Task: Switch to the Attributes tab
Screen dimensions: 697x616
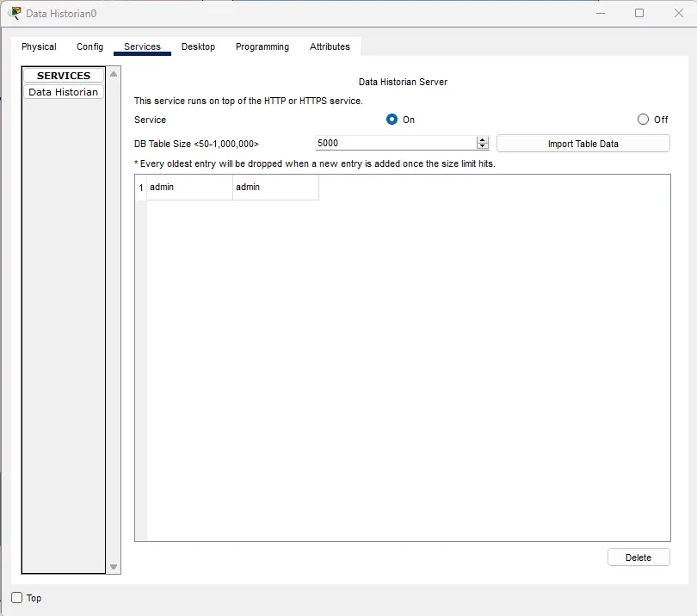Action: coord(330,46)
